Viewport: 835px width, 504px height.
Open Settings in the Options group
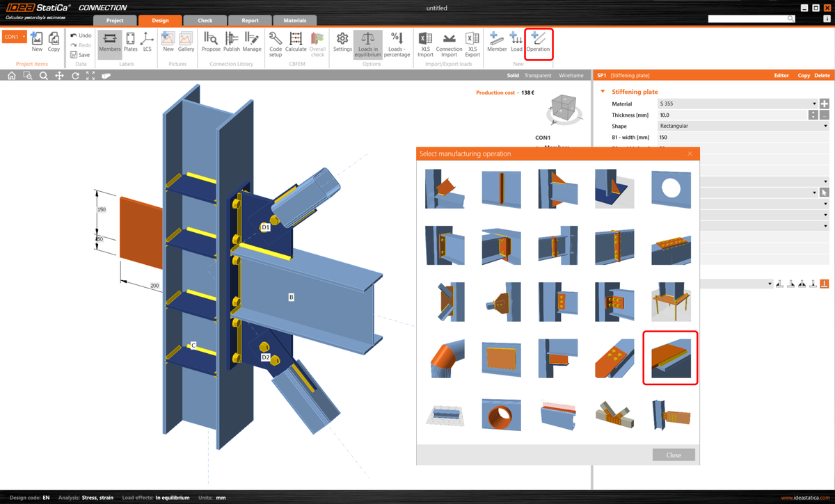click(342, 42)
